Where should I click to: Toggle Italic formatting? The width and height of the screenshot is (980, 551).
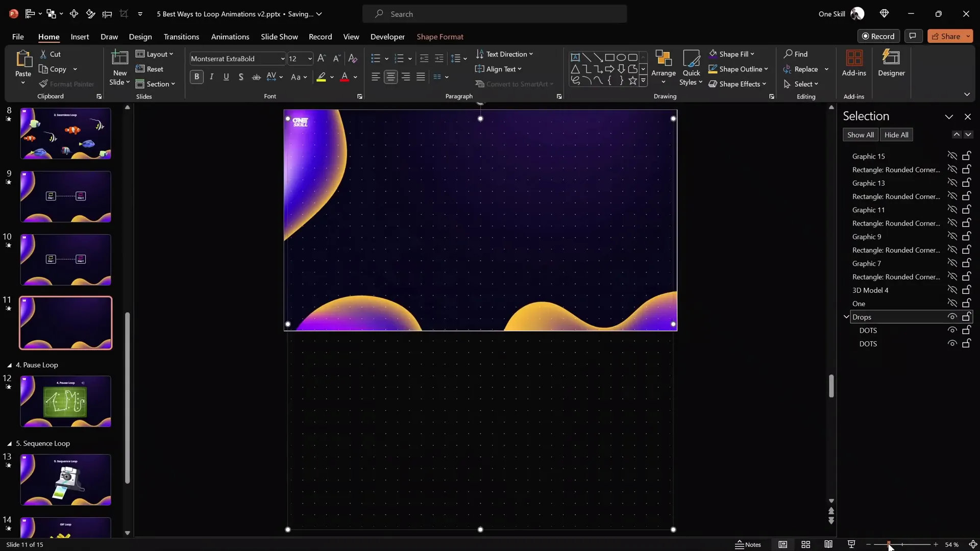coord(211,77)
